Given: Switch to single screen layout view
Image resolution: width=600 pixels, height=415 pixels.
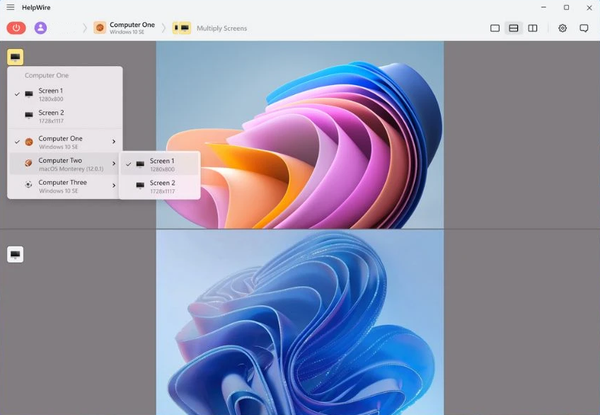Looking at the screenshot, I should (495, 28).
